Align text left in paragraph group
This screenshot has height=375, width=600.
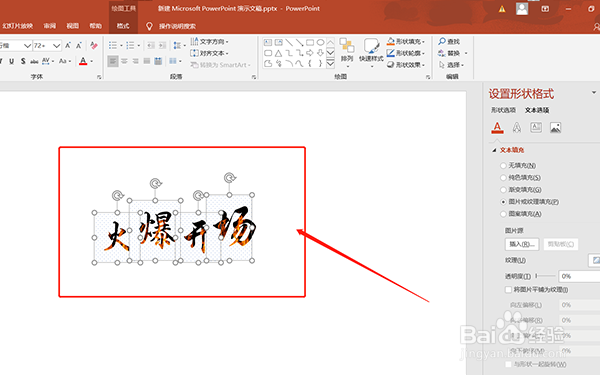(112, 61)
